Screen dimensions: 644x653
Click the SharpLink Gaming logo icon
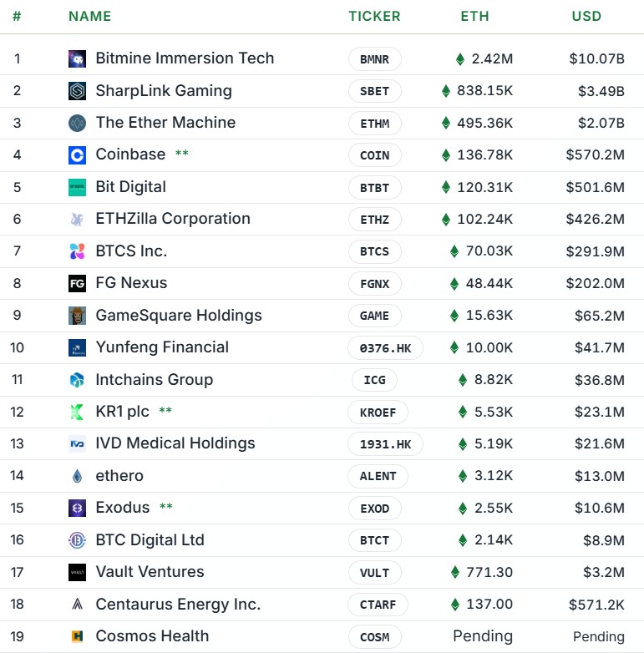point(77,91)
